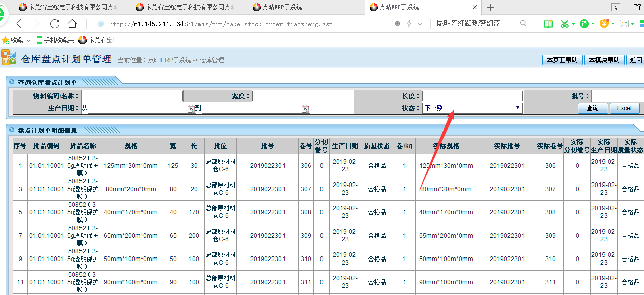Click the 物料编码/名称 input field
The width and height of the screenshot is (644, 295).
(x=132, y=96)
